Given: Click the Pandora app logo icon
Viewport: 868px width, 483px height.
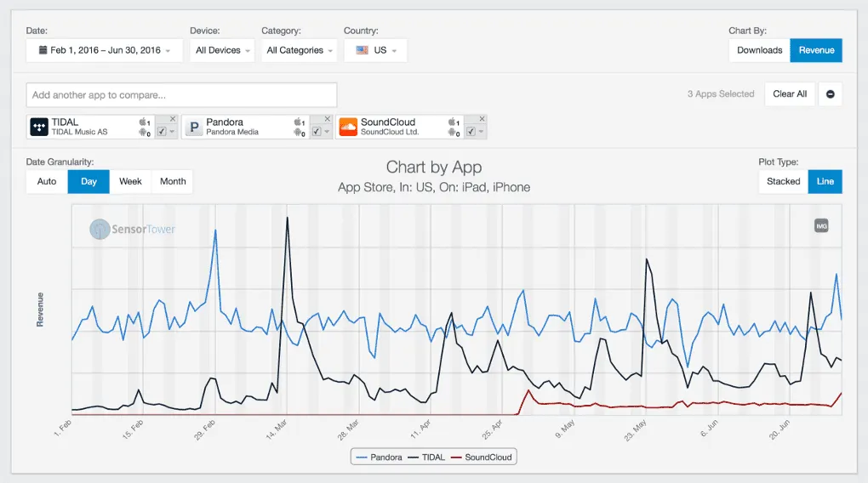Looking at the screenshot, I should click(194, 127).
